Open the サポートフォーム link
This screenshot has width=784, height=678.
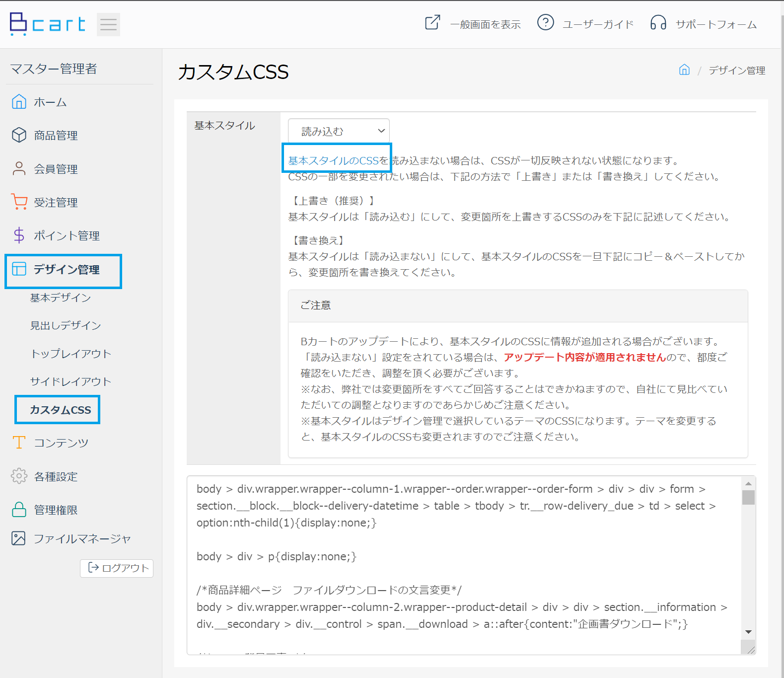[x=716, y=24]
